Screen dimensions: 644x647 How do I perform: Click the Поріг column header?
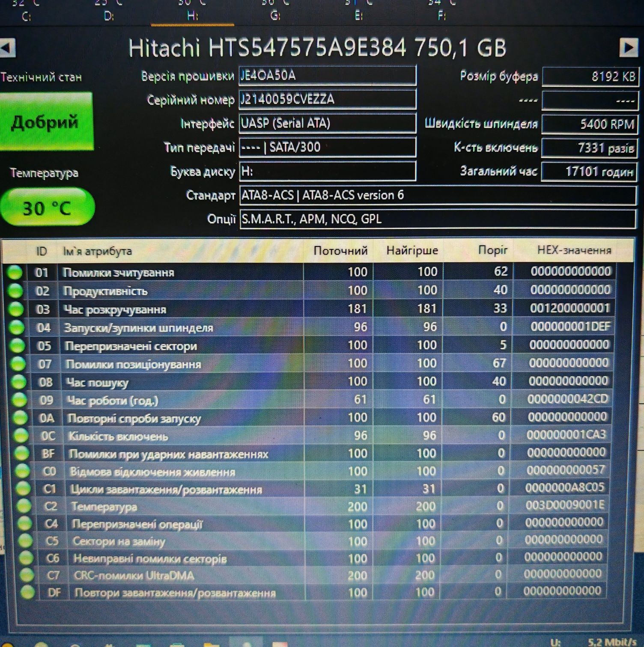[x=493, y=250]
